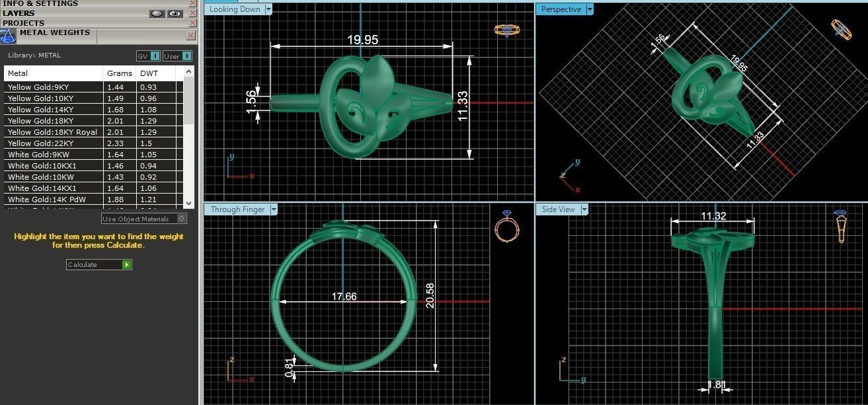Click the Through Finger viewport title

point(237,209)
